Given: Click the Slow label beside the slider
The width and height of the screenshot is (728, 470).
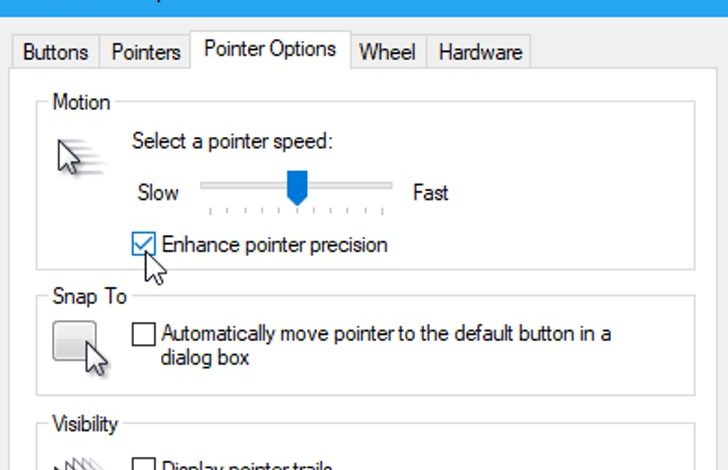Looking at the screenshot, I should [x=158, y=192].
